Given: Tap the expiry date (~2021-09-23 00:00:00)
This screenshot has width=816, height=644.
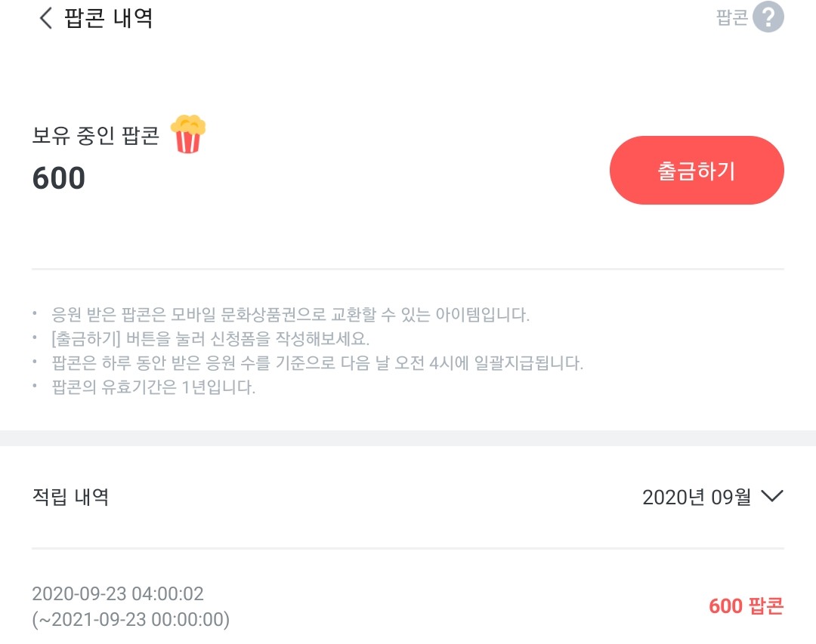Looking at the screenshot, I should [x=131, y=619].
